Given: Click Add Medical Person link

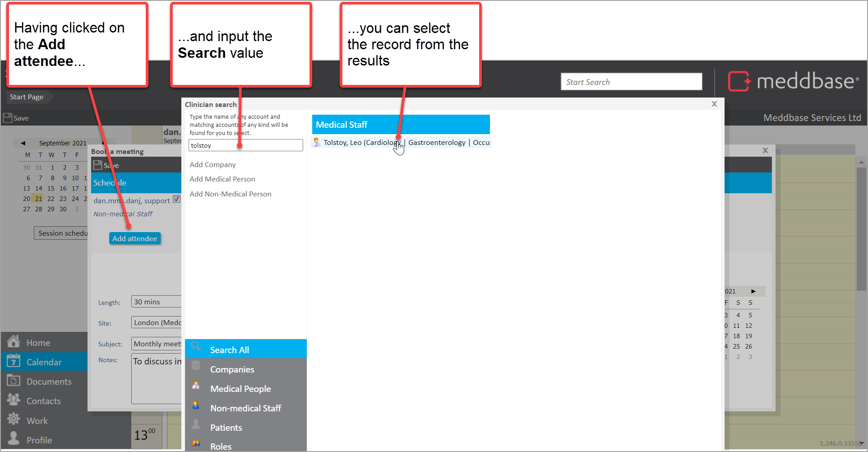Looking at the screenshot, I should pyautogui.click(x=222, y=179).
